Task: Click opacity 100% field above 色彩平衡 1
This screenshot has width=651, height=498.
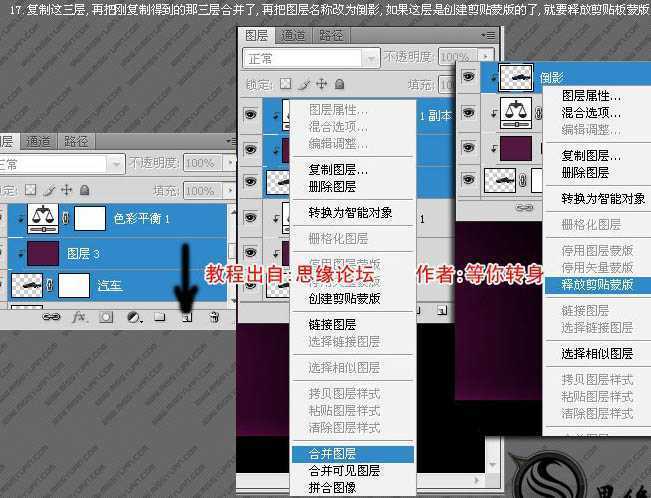Action: (x=204, y=163)
